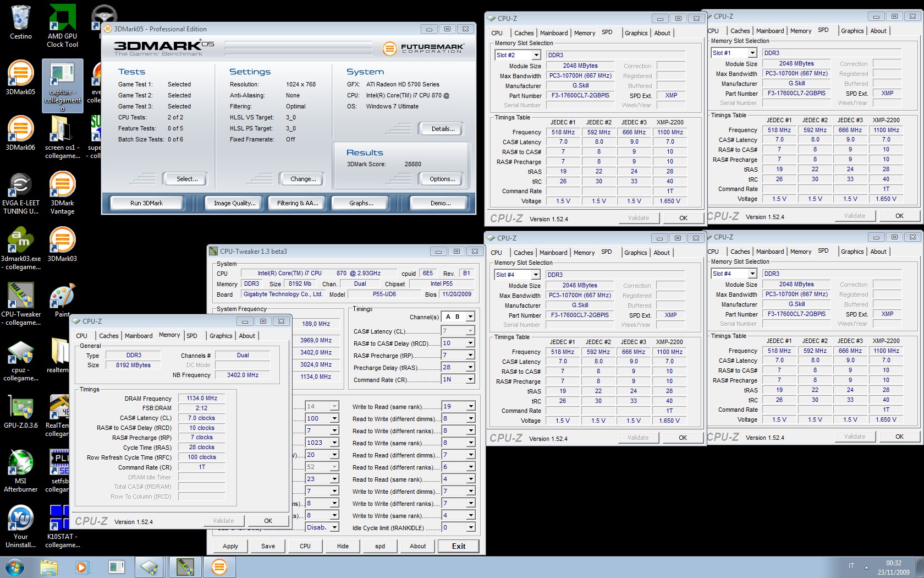The image size is (924, 578).
Task: Open Write to Read (same rank) dropdown
Action: [470, 406]
